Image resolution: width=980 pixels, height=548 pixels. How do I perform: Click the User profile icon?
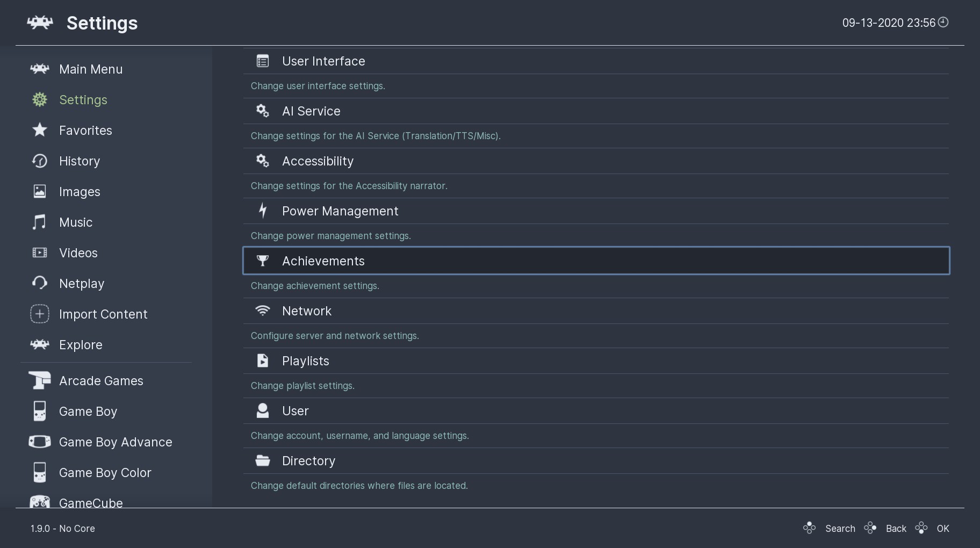click(x=262, y=410)
